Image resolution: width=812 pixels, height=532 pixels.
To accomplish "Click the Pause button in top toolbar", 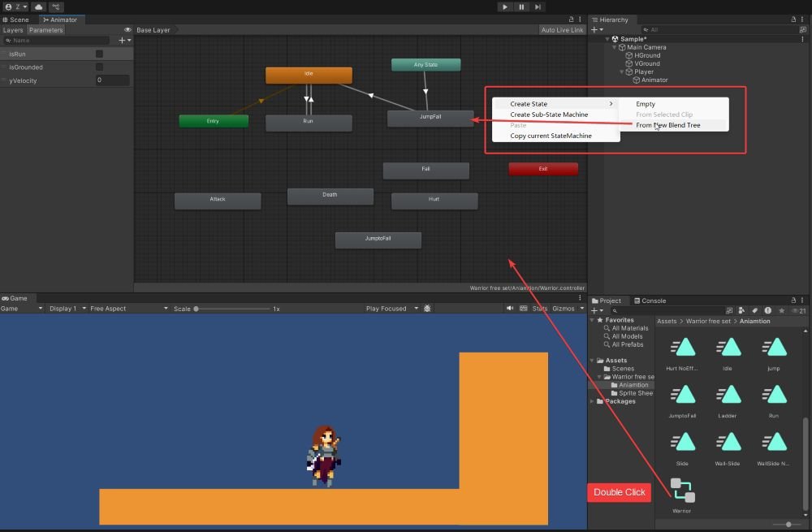I will point(521,6).
